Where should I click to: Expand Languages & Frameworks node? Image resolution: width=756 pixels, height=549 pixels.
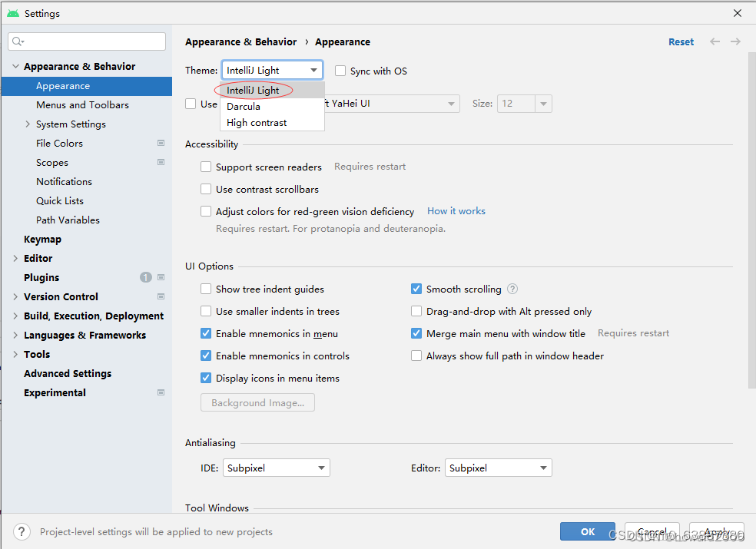[x=15, y=335]
